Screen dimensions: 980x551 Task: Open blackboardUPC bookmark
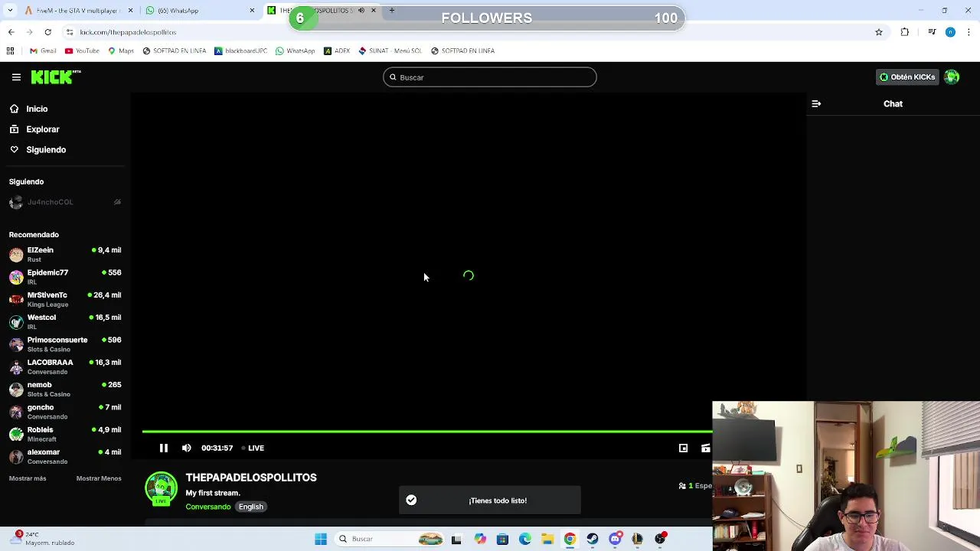pos(240,51)
